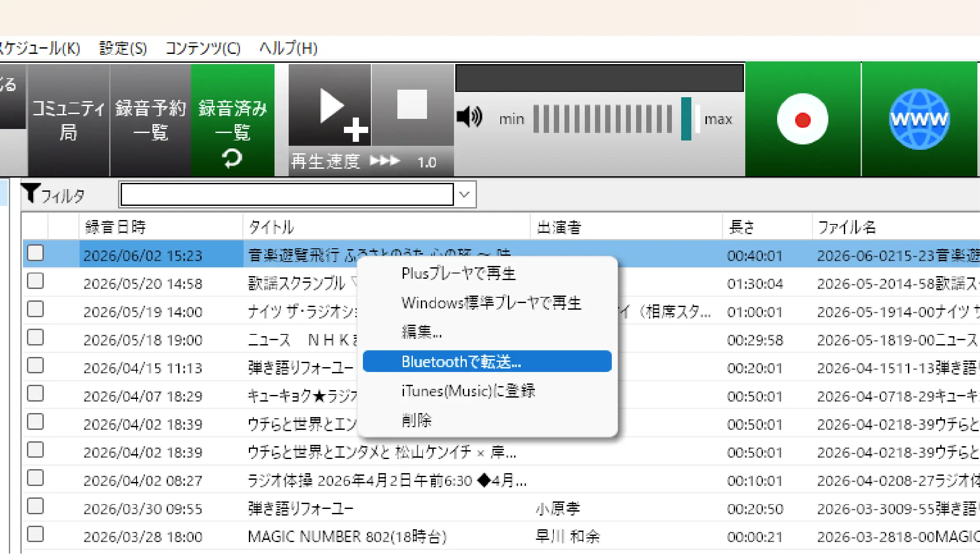Stop playback with the square button
Screen dimensions: 980x554
pos(412,105)
